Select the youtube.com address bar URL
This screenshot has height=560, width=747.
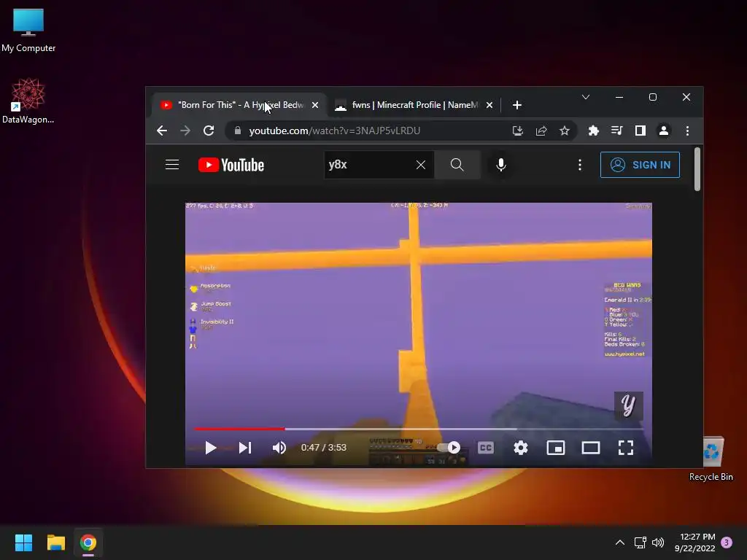coord(334,131)
